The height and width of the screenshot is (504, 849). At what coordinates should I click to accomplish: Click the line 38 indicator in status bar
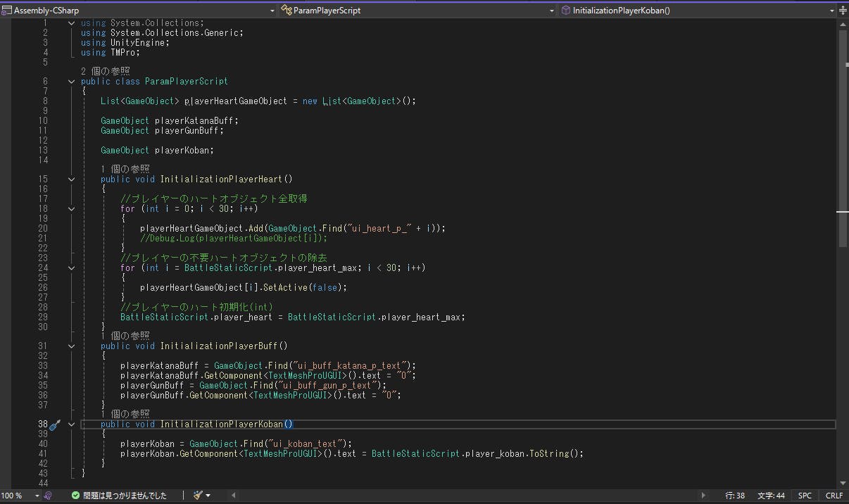[x=735, y=496]
